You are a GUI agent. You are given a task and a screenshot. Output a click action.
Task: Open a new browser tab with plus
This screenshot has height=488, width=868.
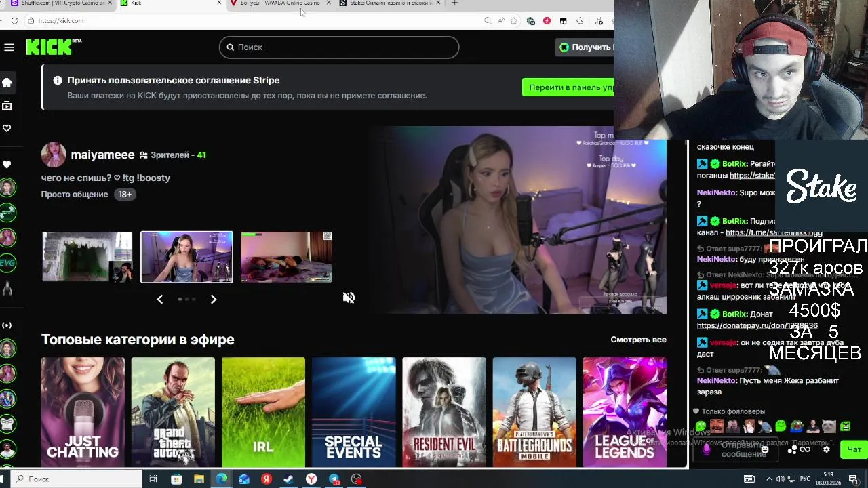coord(454,3)
